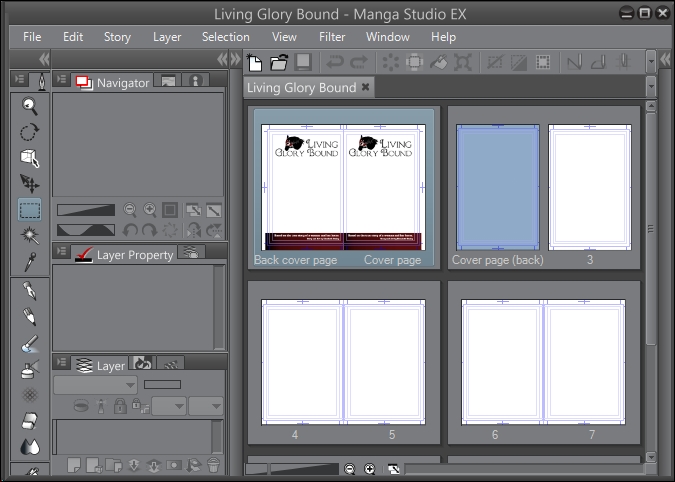
Task: Click the Redo arrow in toolbar
Action: [x=358, y=62]
